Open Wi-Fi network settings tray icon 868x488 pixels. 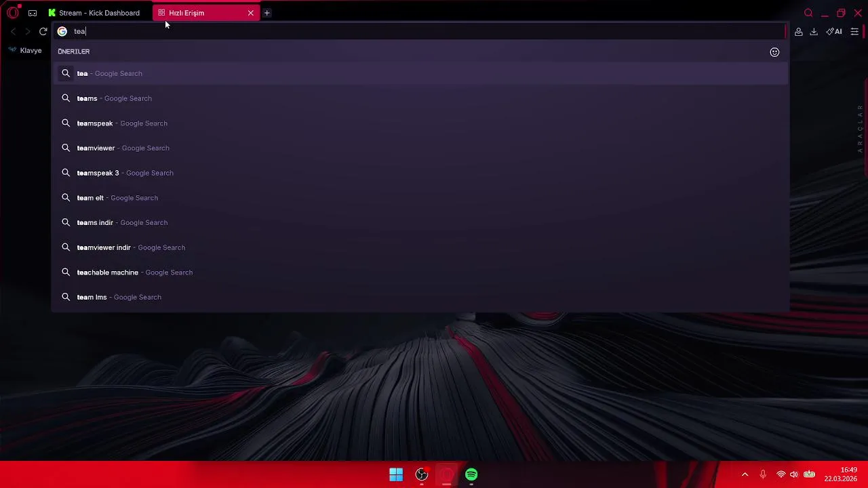(781, 474)
